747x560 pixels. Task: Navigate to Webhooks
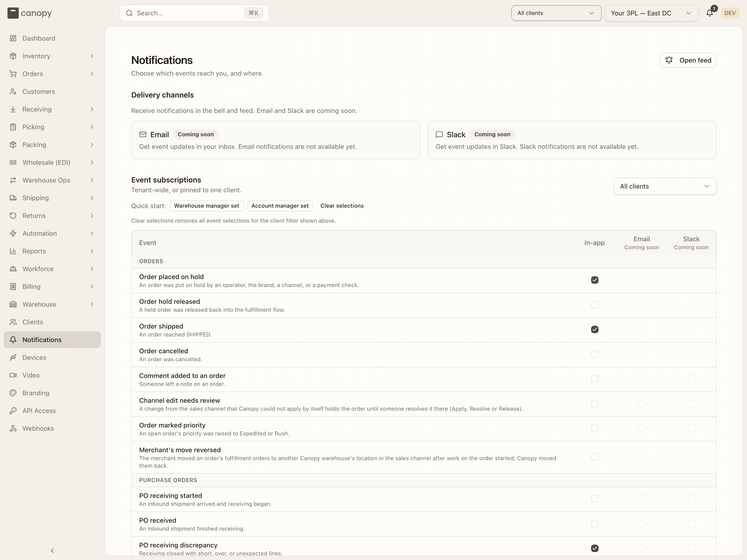click(52, 428)
